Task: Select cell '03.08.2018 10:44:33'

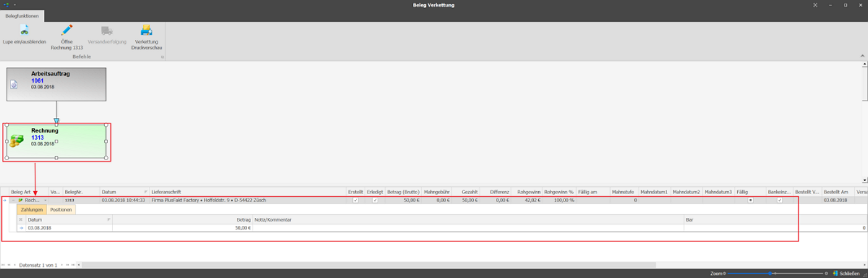Action: pos(123,200)
